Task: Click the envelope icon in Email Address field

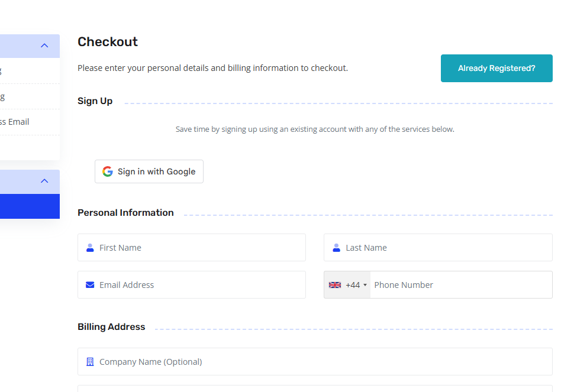Action: click(90, 285)
